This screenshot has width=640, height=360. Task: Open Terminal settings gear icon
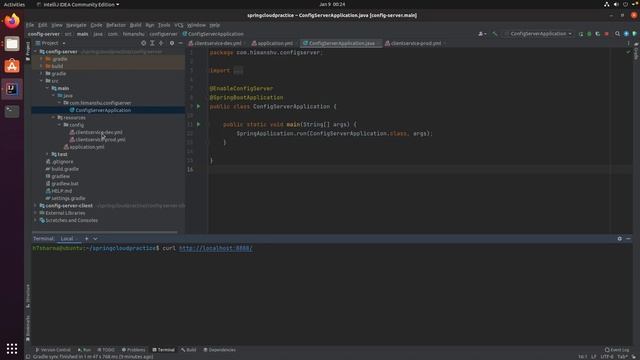tap(620, 239)
